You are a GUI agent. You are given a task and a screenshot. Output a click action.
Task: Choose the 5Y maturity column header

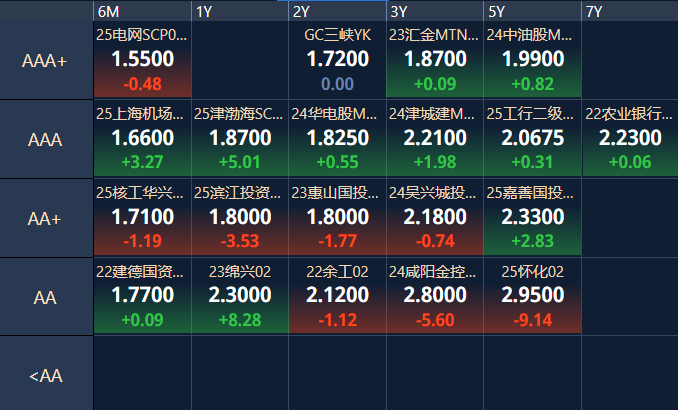(532, 11)
